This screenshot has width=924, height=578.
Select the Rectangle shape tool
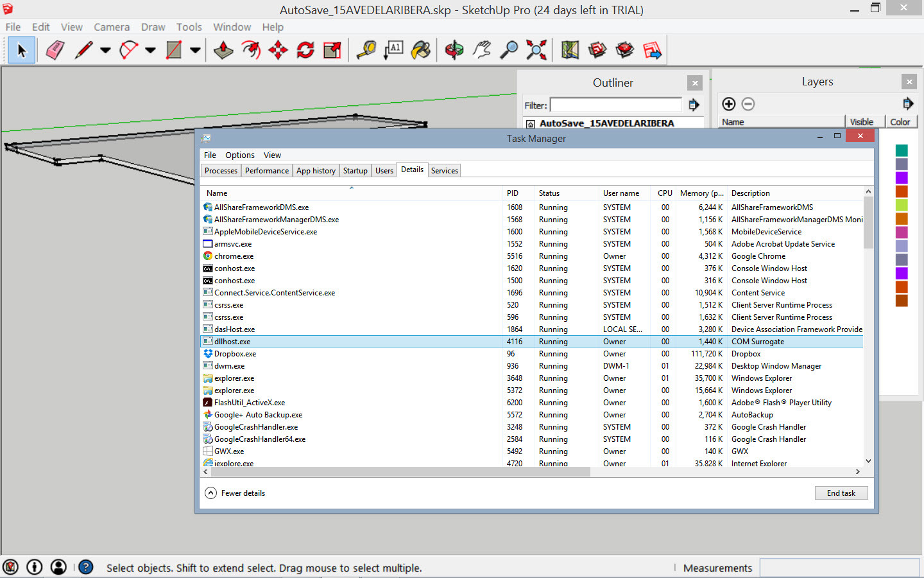173,50
